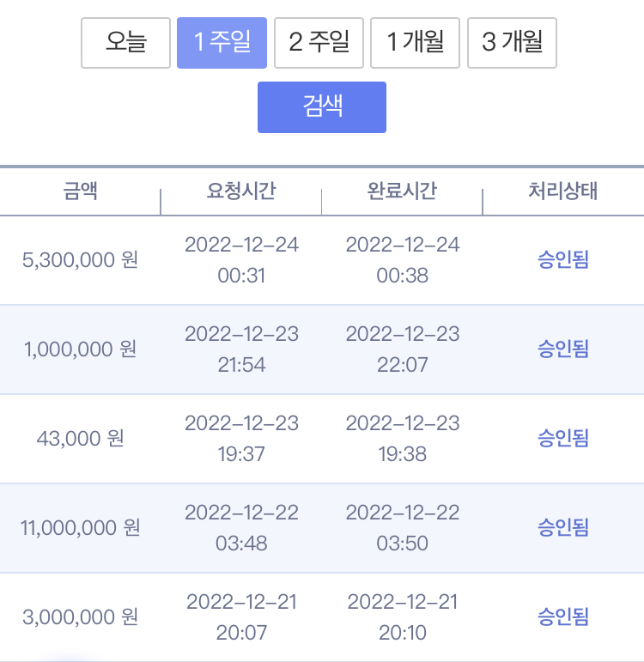Click the 요청시간 column header
The width and height of the screenshot is (644, 662).
click(241, 191)
